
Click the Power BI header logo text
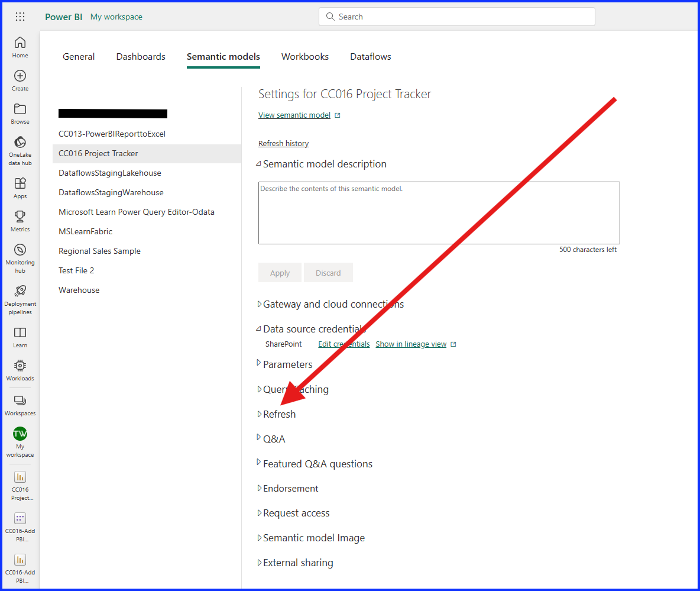63,17
